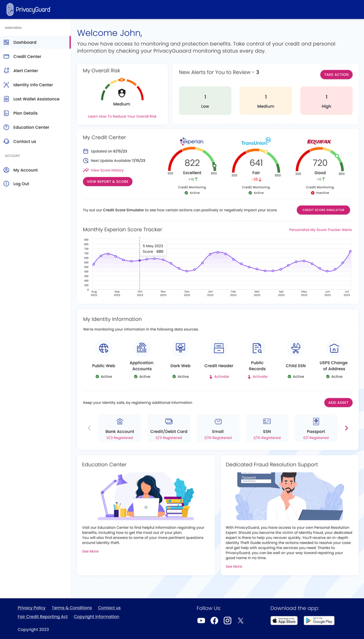Click View Report & Score button

tap(108, 182)
